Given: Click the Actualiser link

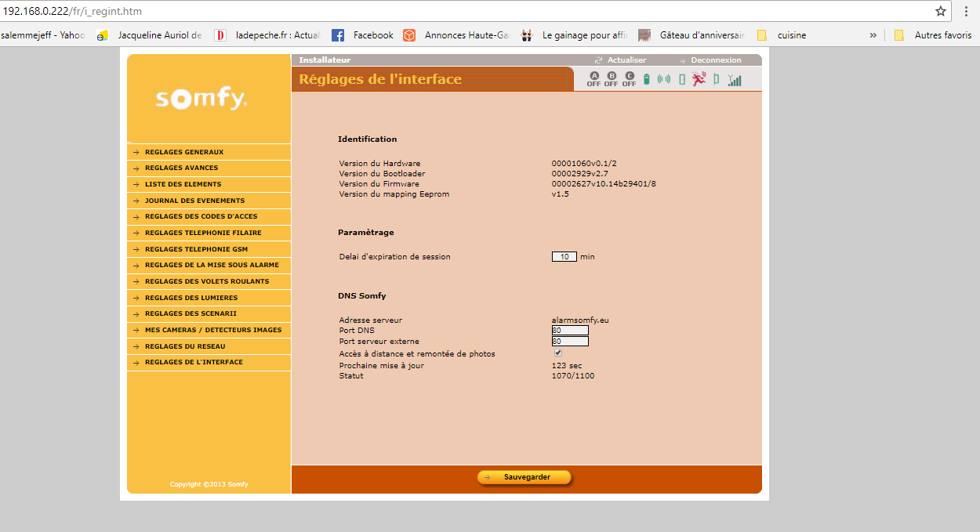Looking at the screenshot, I should 626,60.
